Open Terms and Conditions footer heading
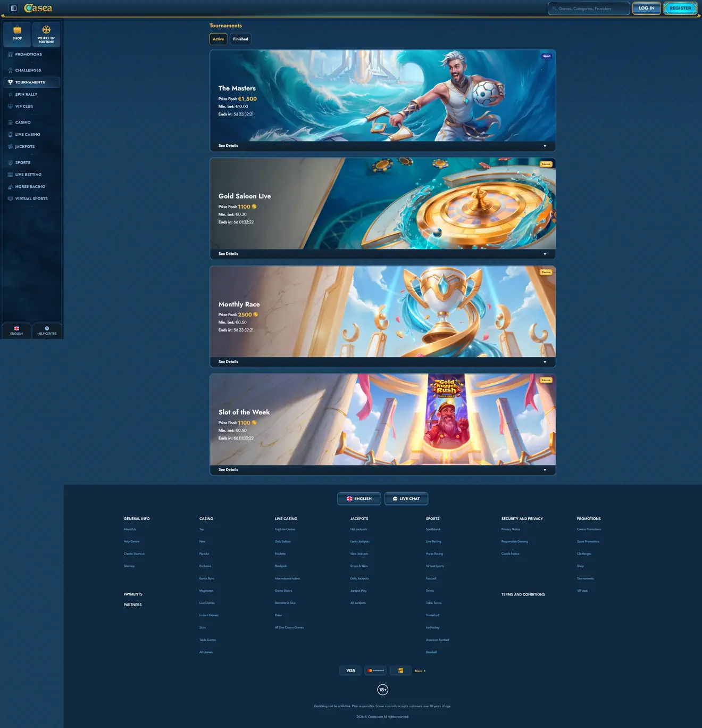 [523, 594]
